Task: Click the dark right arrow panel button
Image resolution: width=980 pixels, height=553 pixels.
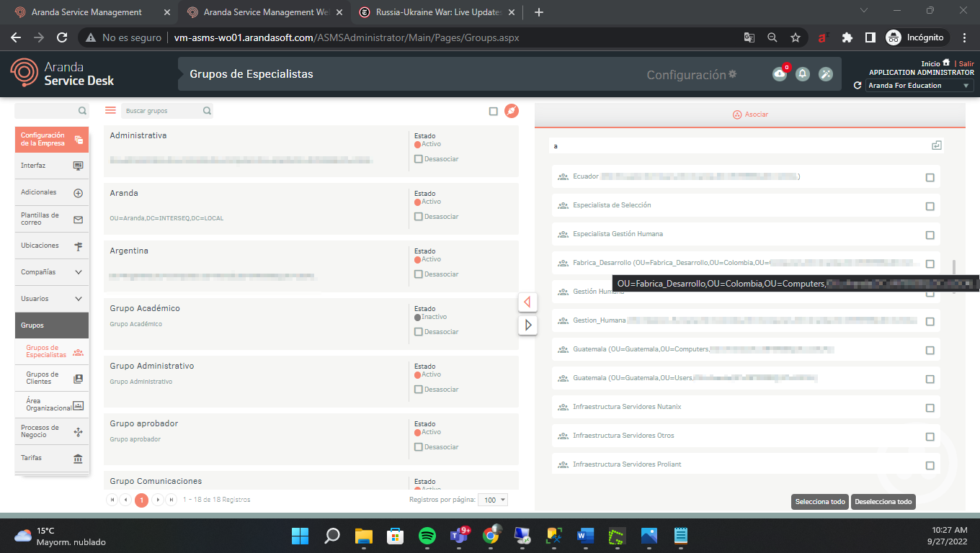Action: coord(527,325)
